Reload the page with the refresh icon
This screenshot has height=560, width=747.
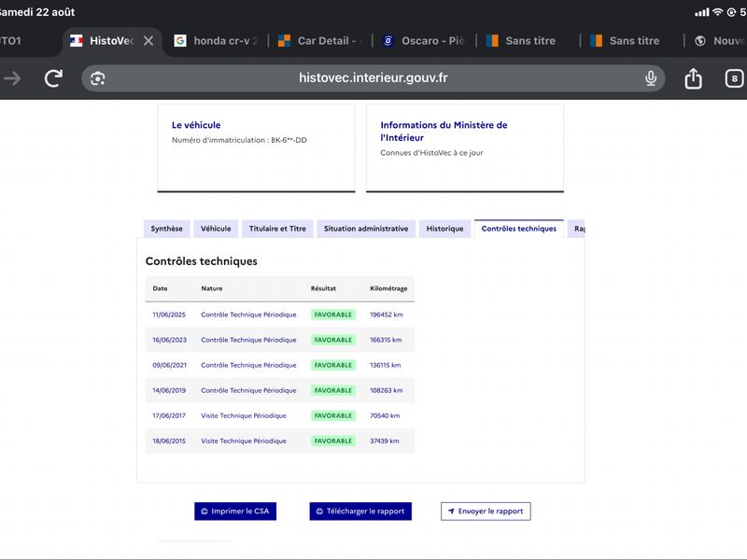point(53,78)
